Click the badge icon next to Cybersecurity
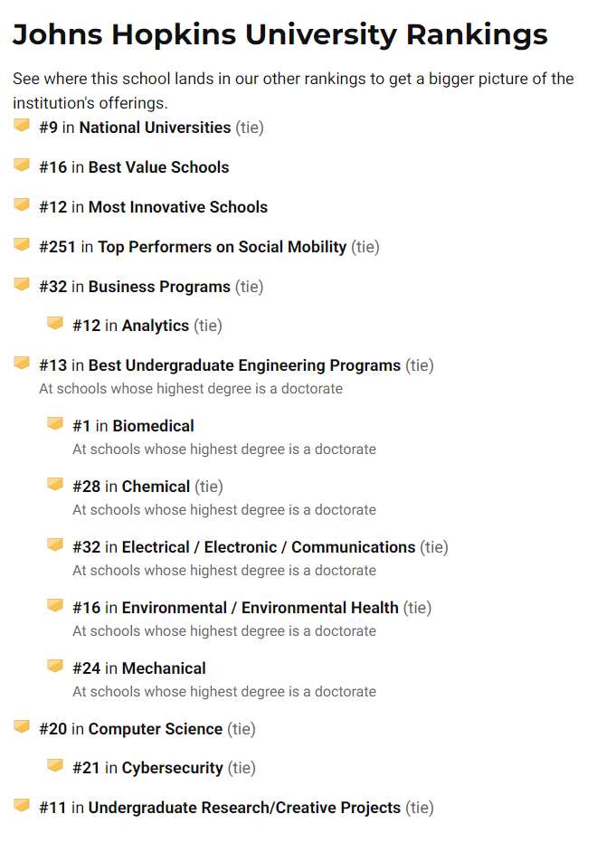 (x=55, y=765)
